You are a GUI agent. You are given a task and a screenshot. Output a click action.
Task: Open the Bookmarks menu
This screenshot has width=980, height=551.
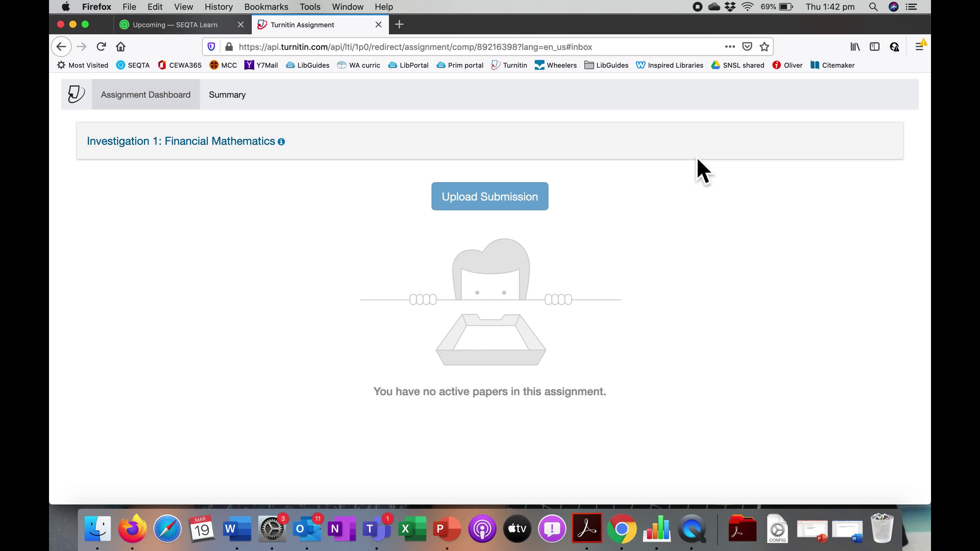click(x=266, y=7)
